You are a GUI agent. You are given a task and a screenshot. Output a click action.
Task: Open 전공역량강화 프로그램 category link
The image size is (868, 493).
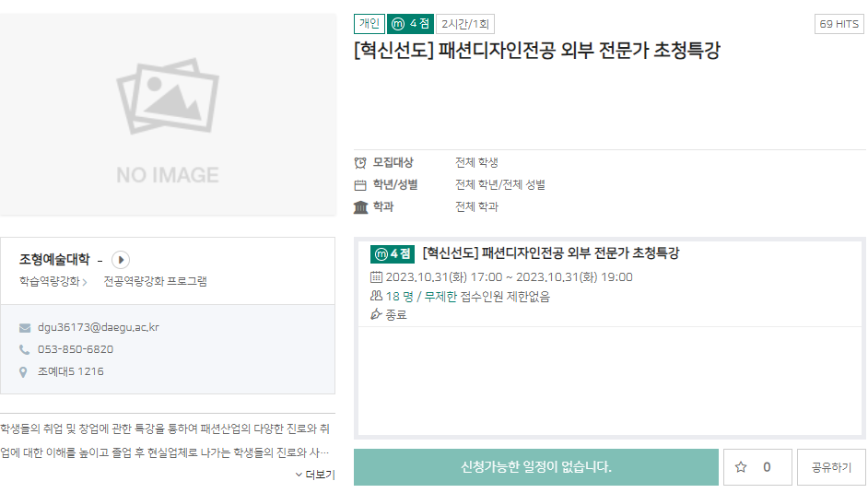click(155, 281)
